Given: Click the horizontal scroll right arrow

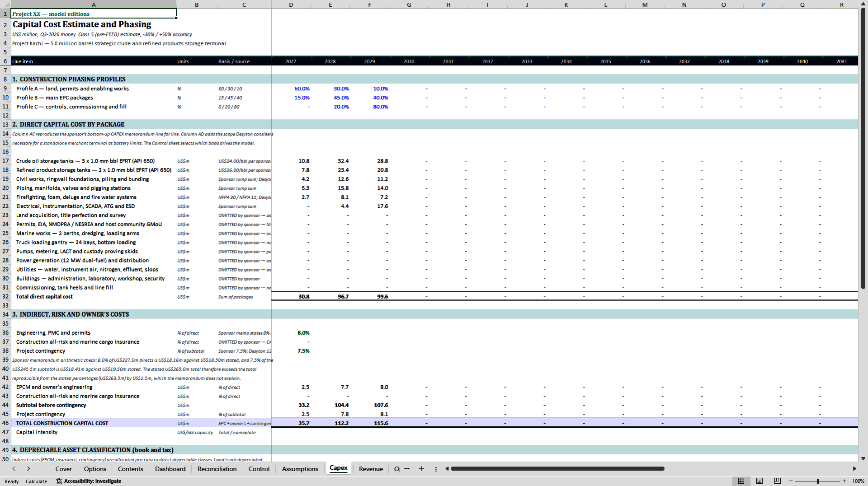Looking at the screenshot, I should click(x=854, y=469).
